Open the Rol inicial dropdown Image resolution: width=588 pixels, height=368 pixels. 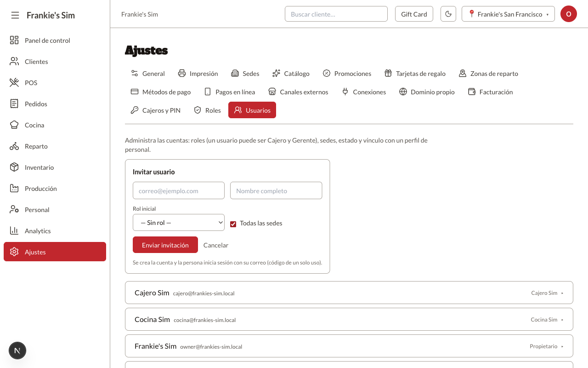point(179,222)
